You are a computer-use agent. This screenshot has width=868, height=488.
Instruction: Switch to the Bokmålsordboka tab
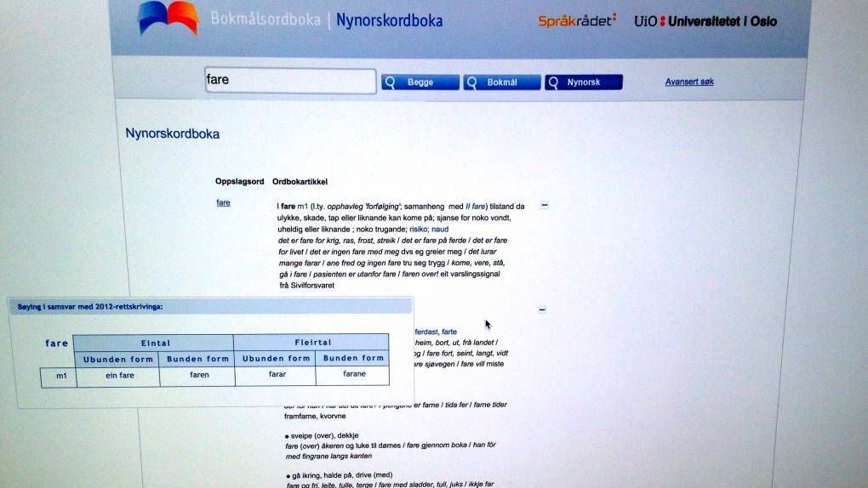266,20
